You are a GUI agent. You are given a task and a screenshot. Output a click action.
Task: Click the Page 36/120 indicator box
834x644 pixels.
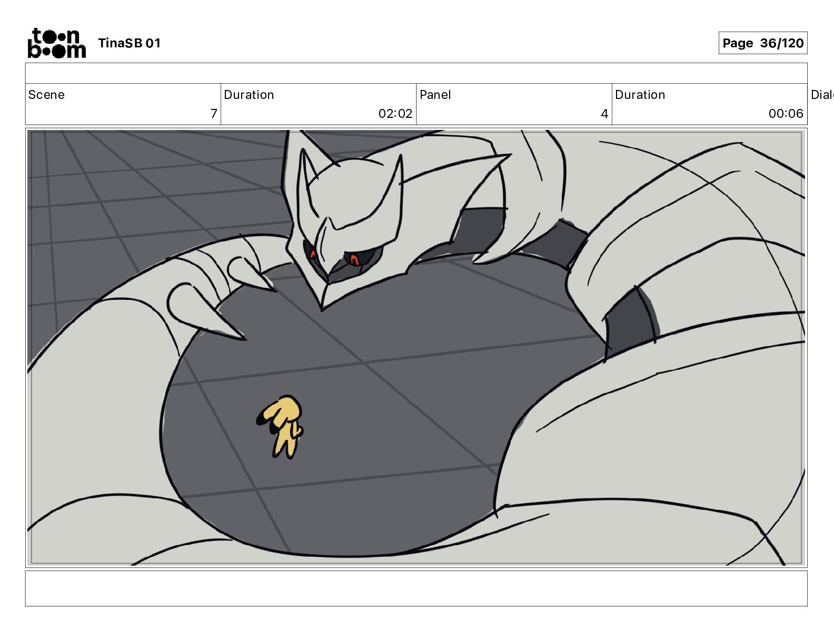tap(762, 43)
